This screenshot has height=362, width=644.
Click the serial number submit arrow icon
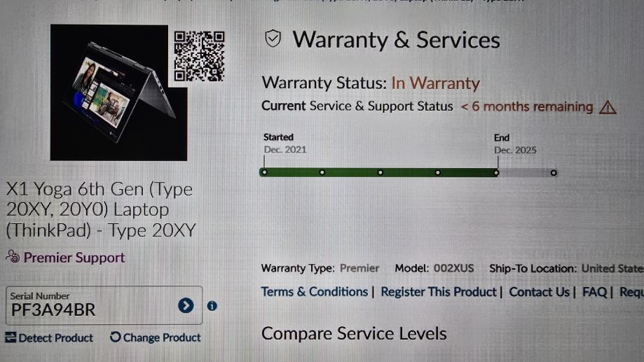[x=186, y=305]
